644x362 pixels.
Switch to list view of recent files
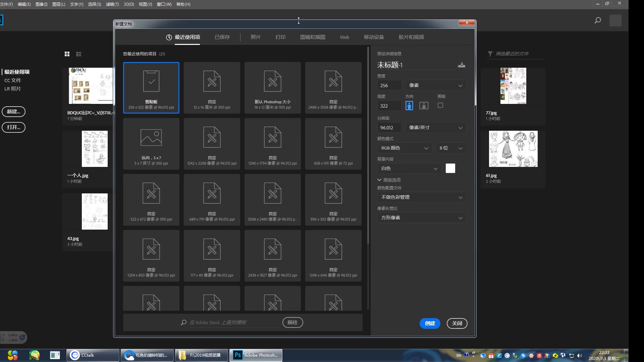tap(79, 54)
